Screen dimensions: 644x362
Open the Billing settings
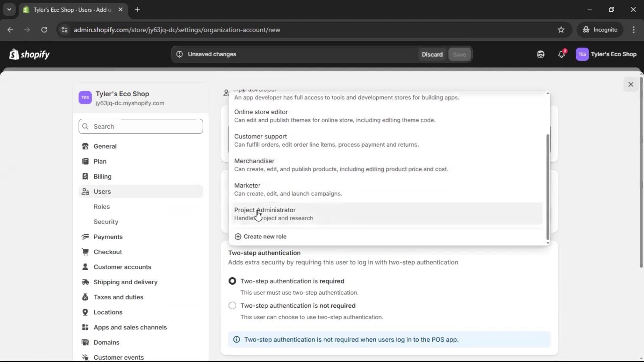[x=103, y=176]
